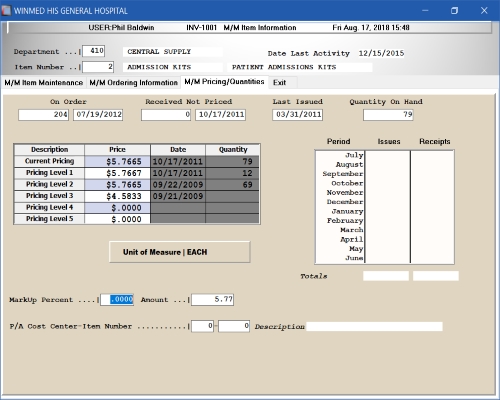
Task: Click the Pricing Level 4 price cell
Action: (x=117, y=208)
